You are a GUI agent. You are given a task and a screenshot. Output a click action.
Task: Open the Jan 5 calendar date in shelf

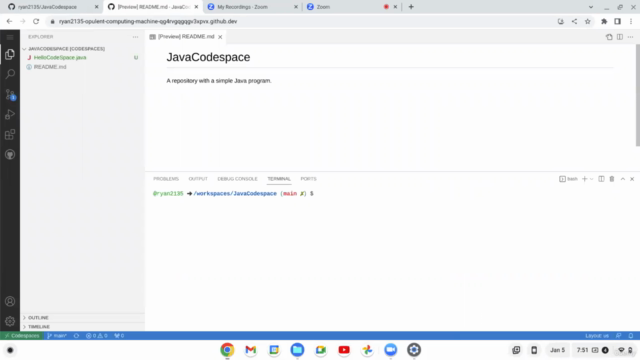pyautogui.click(x=557, y=350)
